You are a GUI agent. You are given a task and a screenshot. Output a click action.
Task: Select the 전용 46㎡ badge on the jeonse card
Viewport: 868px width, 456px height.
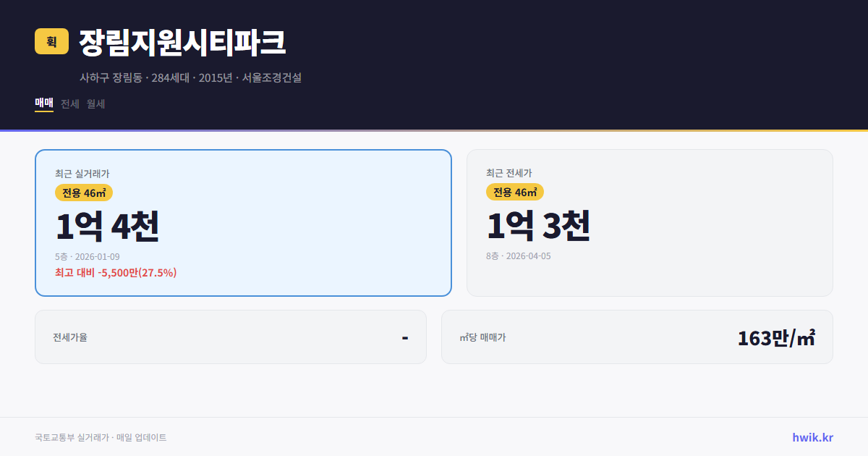[x=516, y=192]
